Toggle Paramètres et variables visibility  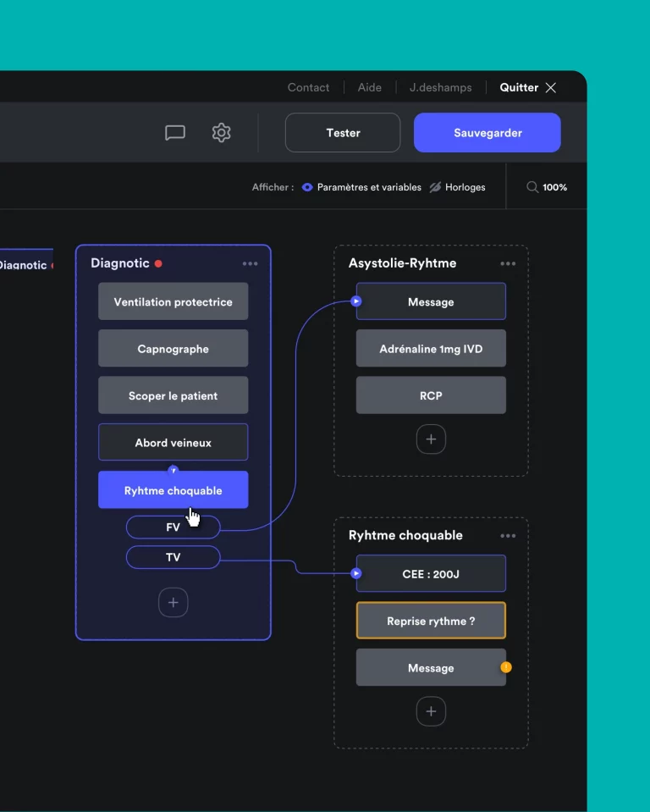pyautogui.click(x=308, y=187)
